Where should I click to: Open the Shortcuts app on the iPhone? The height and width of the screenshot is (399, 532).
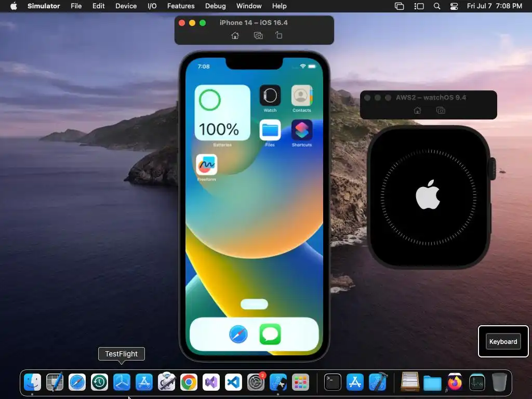pos(302,130)
